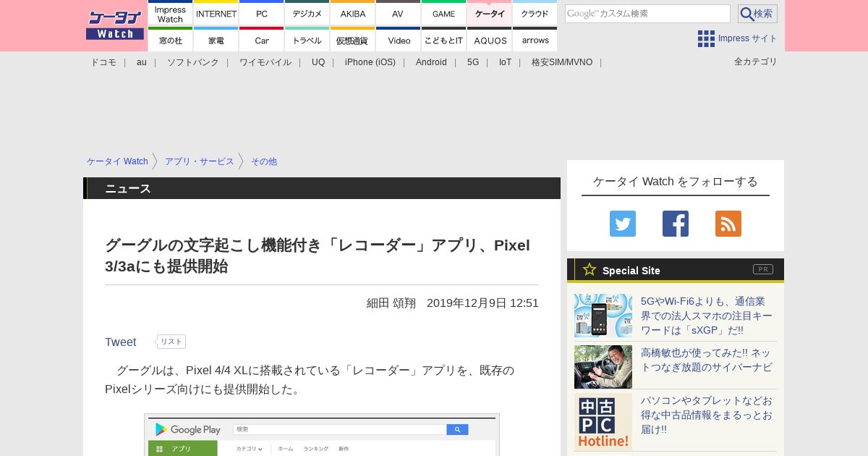Click the アプリ・サービス breadcrumb link

200,161
